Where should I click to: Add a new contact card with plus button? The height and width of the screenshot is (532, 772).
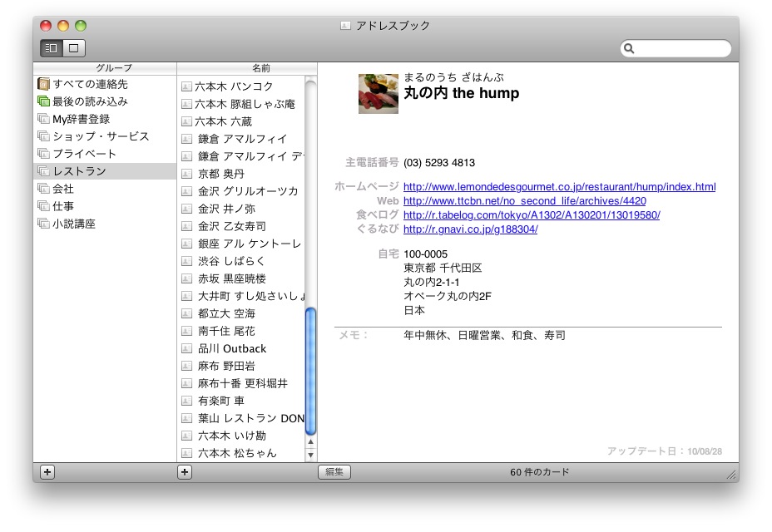[x=185, y=472]
